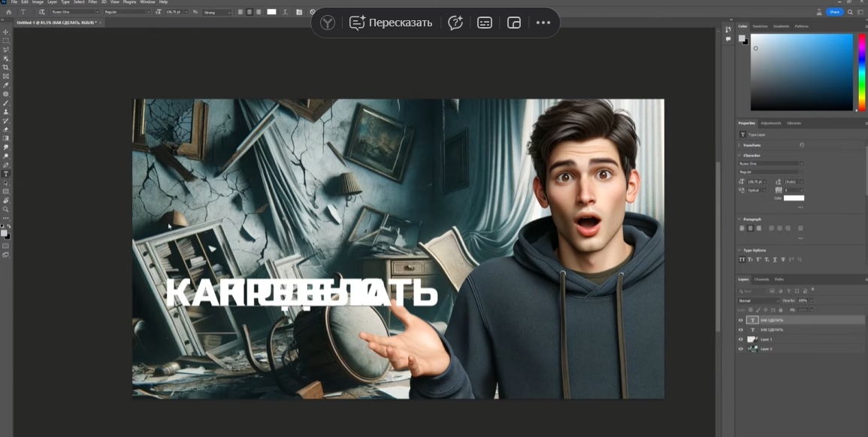Viewport: 868px width, 437px height.
Task: Switch to the Adjustments tab
Action: [x=770, y=123]
